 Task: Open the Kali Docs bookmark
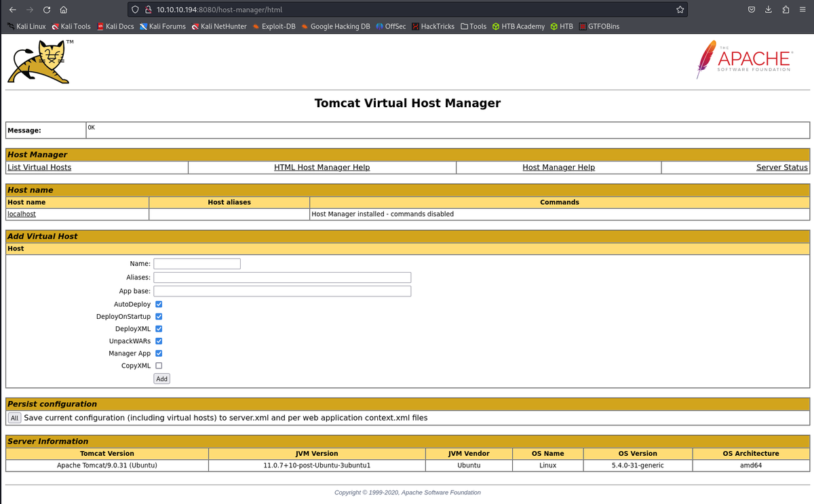[x=115, y=26]
